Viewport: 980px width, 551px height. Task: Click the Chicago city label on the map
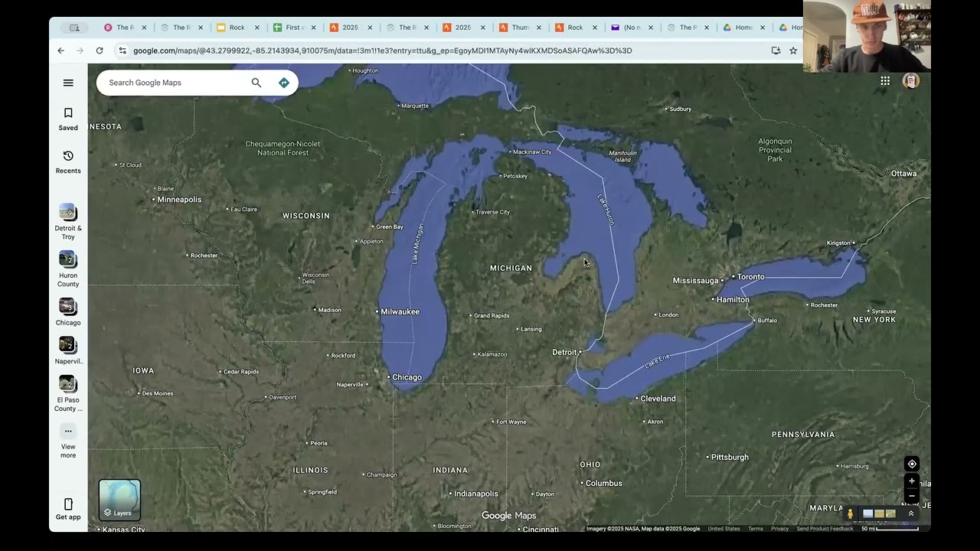coord(407,377)
